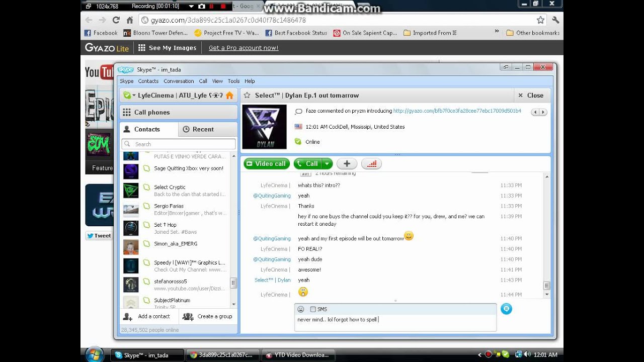Reload the Gyazo page in Chrome
The height and width of the screenshot is (362, 644).
pos(116,20)
